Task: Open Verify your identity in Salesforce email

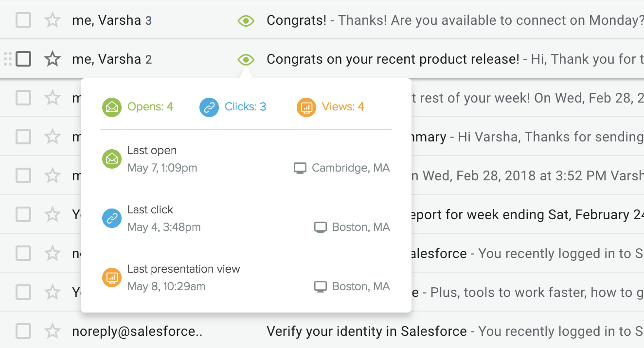Action: 366,331
